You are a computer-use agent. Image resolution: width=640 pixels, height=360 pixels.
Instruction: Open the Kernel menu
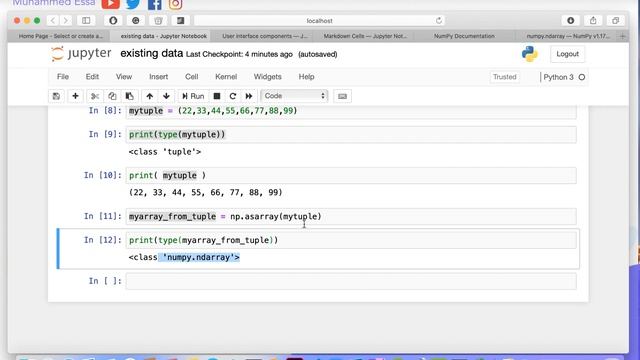[x=226, y=77]
